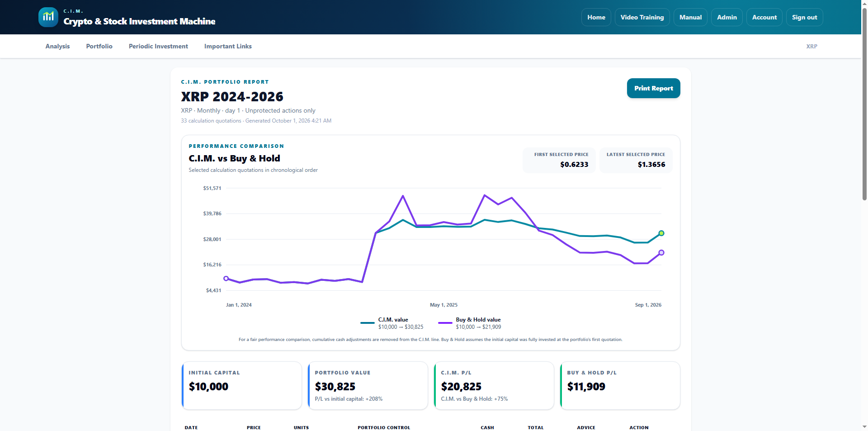Click the $51,571 y-axis label
Screen dimensions: 868x431
(212, 188)
